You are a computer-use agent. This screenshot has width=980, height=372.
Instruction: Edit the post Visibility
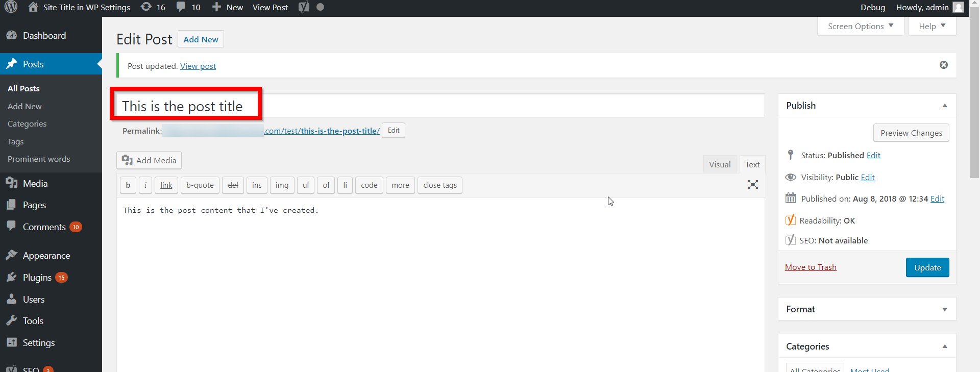pos(868,177)
